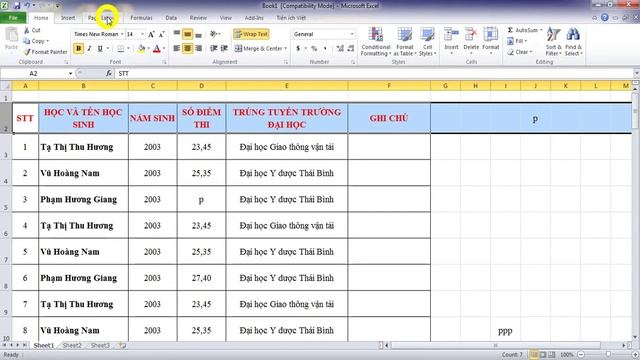
Task: Adjust the zoom slider handle
Action: tap(608, 355)
